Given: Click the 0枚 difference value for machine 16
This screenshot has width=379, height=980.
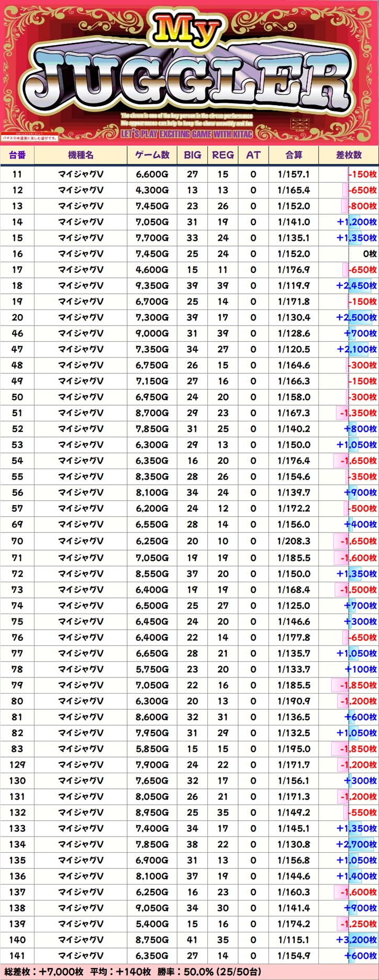Looking at the screenshot, I should [x=370, y=254].
